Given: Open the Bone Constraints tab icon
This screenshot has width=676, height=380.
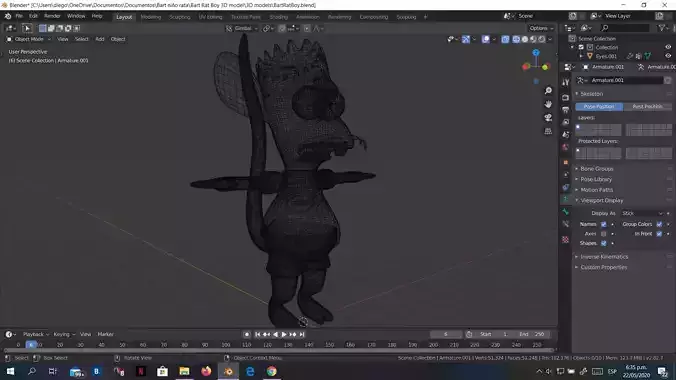Looking at the screenshot, I should point(566,224).
